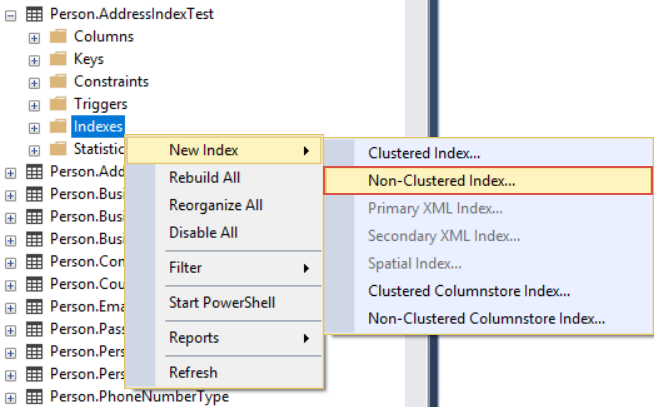Click the Person.PhoneNumberType table icon
The width and height of the screenshot is (654, 407).
(x=34, y=397)
